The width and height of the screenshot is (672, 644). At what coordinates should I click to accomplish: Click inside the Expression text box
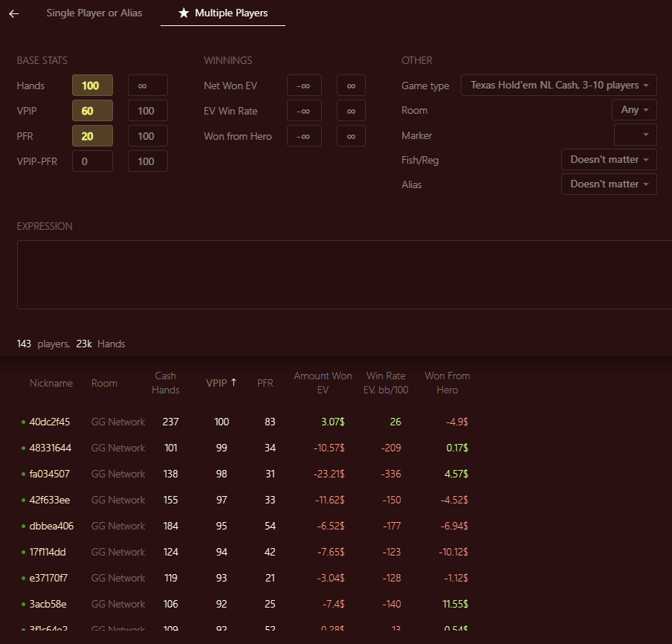click(344, 274)
